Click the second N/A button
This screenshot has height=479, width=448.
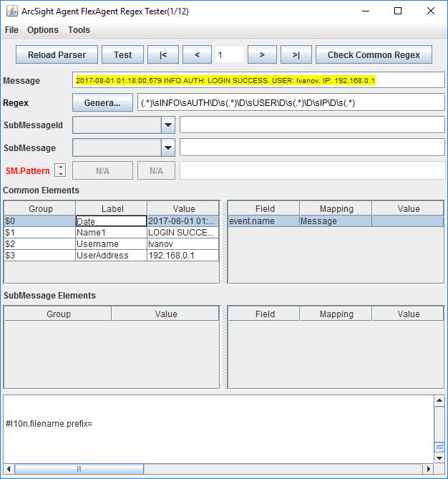[156, 170]
